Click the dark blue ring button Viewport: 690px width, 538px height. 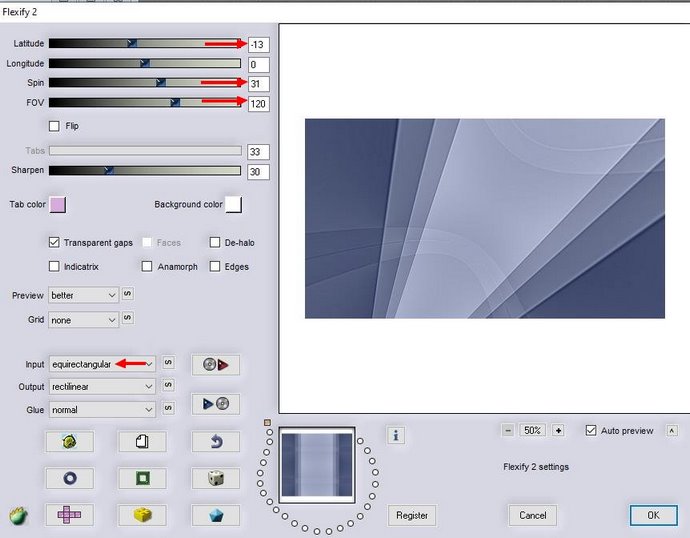69,478
